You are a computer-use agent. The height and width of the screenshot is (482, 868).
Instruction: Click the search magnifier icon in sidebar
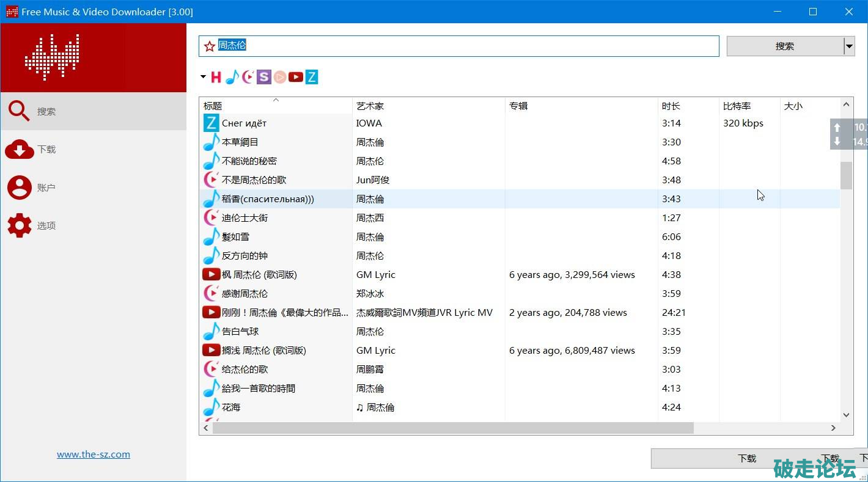click(19, 111)
